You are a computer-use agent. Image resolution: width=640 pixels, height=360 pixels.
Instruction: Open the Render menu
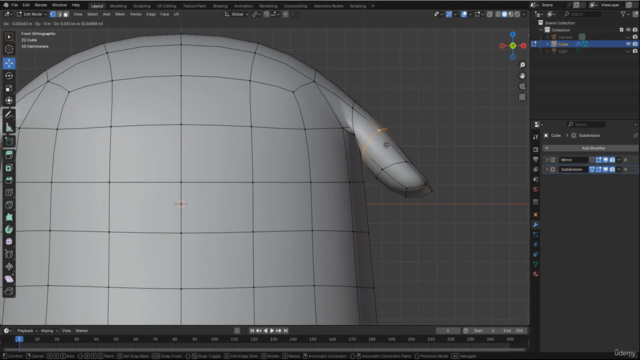pos(40,5)
